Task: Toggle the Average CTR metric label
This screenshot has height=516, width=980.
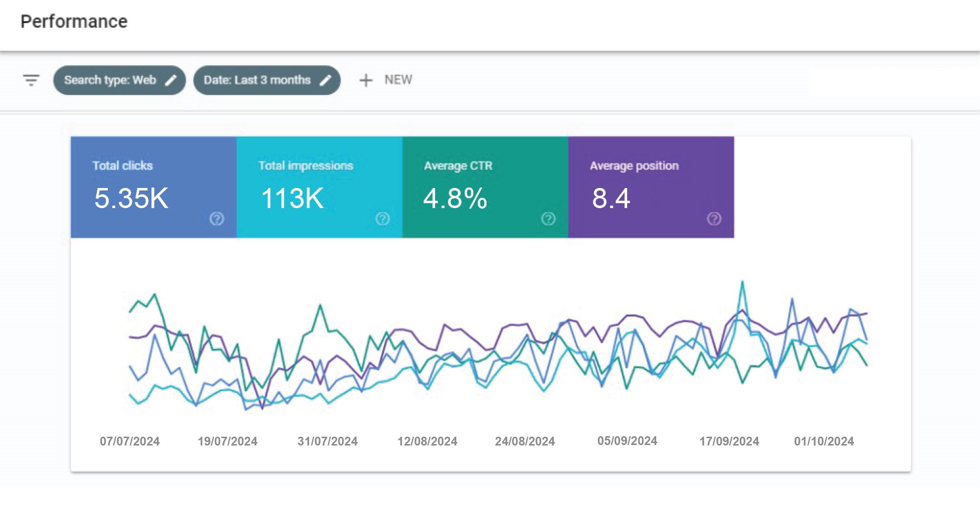Action: (458, 166)
